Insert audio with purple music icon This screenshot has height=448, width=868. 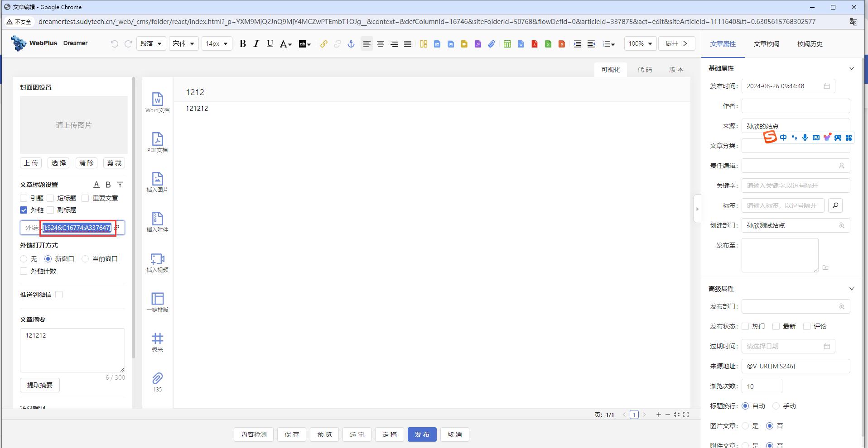[478, 44]
